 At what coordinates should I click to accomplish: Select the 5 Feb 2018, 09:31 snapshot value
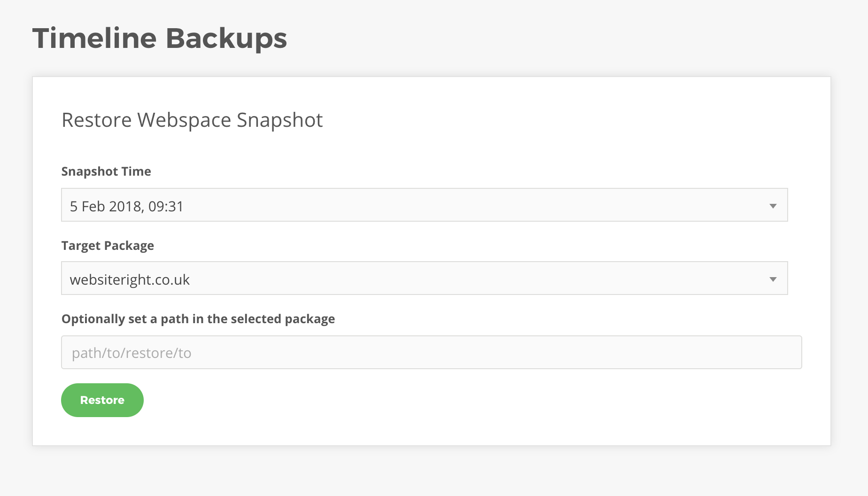(x=126, y=206)
